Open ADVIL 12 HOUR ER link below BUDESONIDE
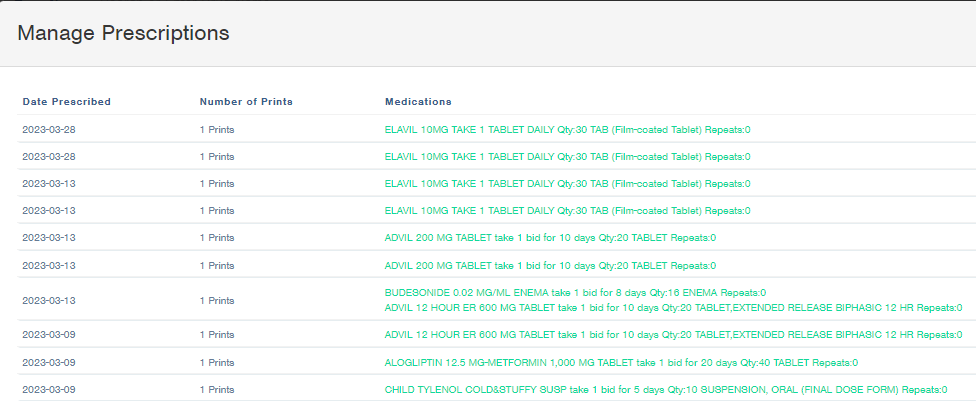This screenshot has width=976, height=417. click(673, 308)
